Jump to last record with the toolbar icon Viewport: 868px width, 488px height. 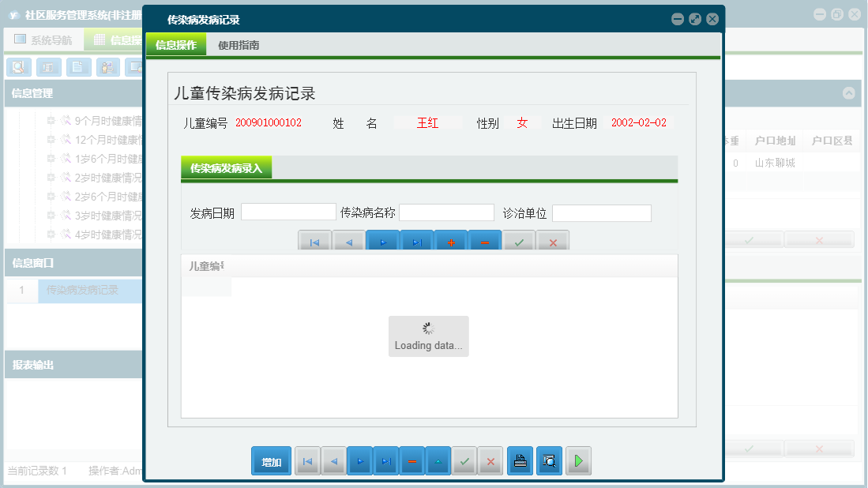pos(416,241)
